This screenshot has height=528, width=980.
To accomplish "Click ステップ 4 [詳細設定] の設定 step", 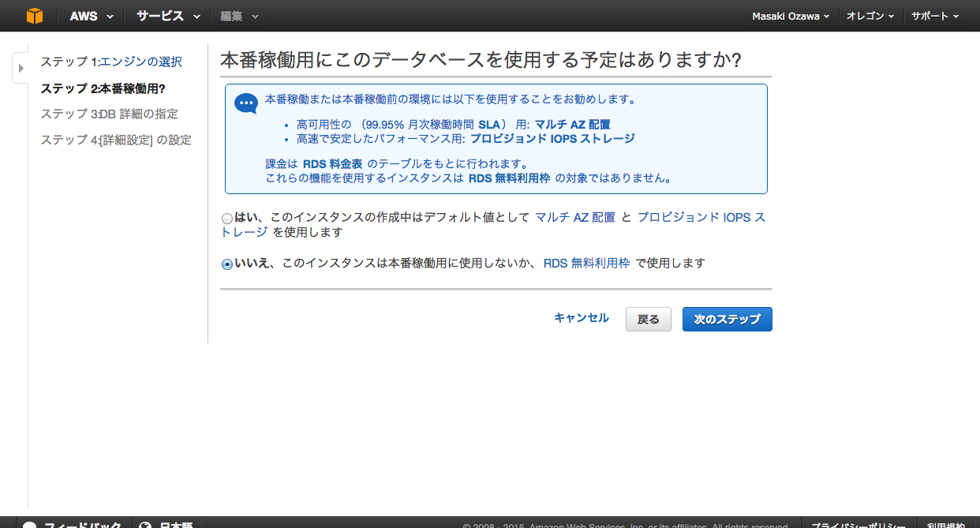I will (x=116, y=140).
